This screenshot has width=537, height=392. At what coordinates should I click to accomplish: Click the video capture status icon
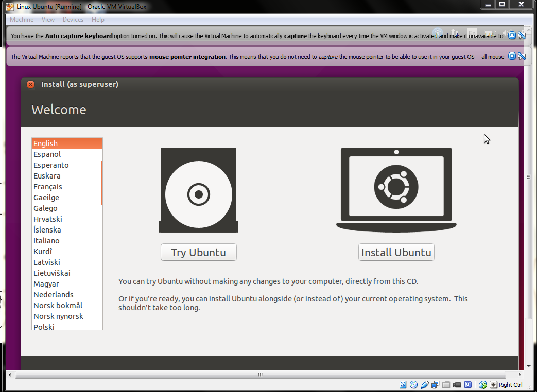tap(457, 384)
